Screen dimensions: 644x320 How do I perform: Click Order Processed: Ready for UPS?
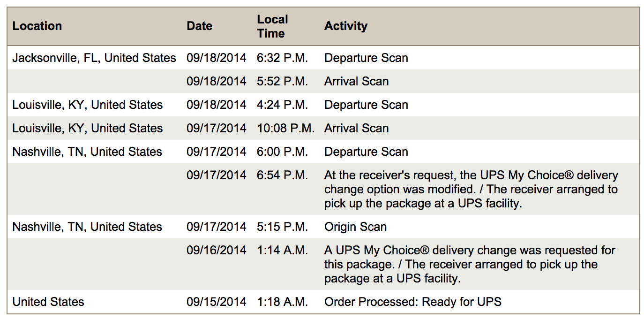pyautogui.click(x=412, y=302)
